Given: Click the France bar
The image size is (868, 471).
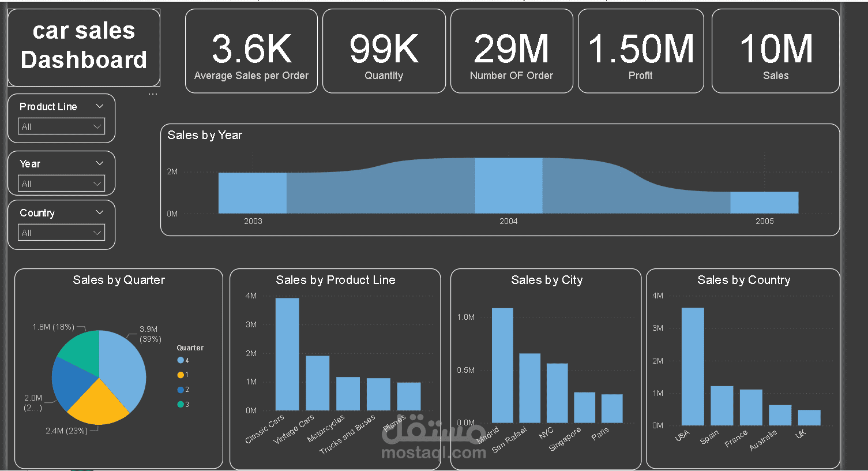Looking at the screenshot, I should click(x=751, y=408).
